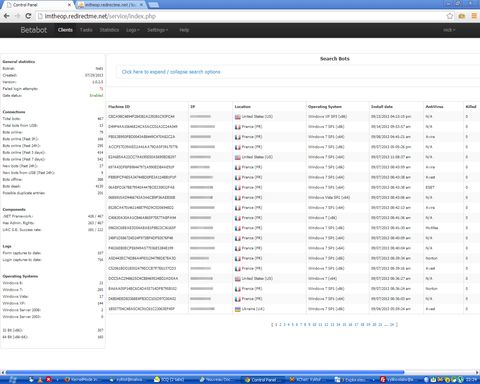Image resolution: width=480 pixels, height=384 pixels.
Task: Open the Statistics page
Action: (x=109, y=30)
